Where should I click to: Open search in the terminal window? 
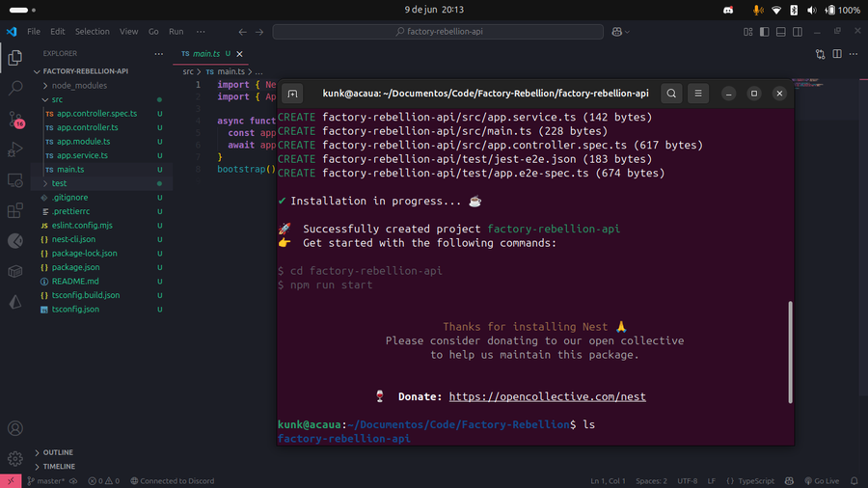pos(671,94)
